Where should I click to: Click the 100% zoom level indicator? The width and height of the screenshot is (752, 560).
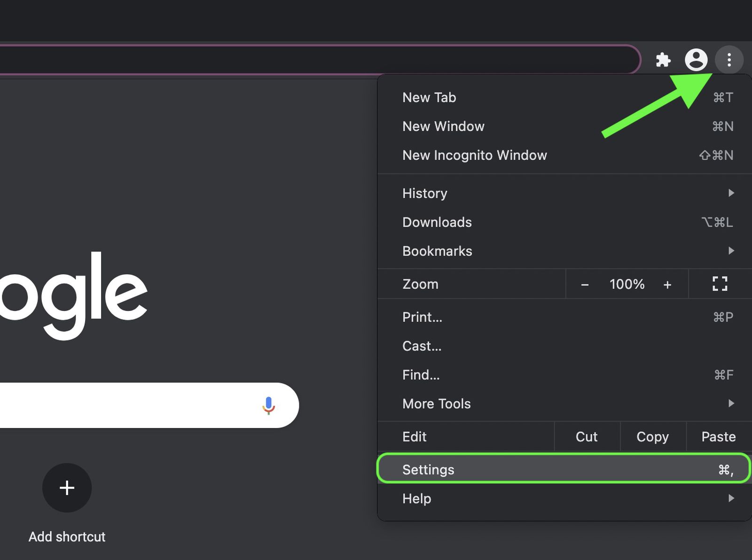click(626, 284)
